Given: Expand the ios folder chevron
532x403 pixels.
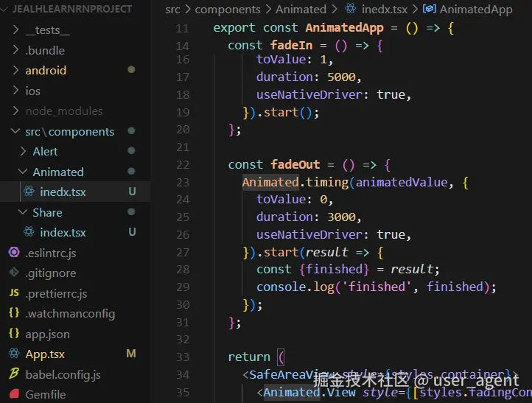Looking at the screenshot, I should (15, 91).
